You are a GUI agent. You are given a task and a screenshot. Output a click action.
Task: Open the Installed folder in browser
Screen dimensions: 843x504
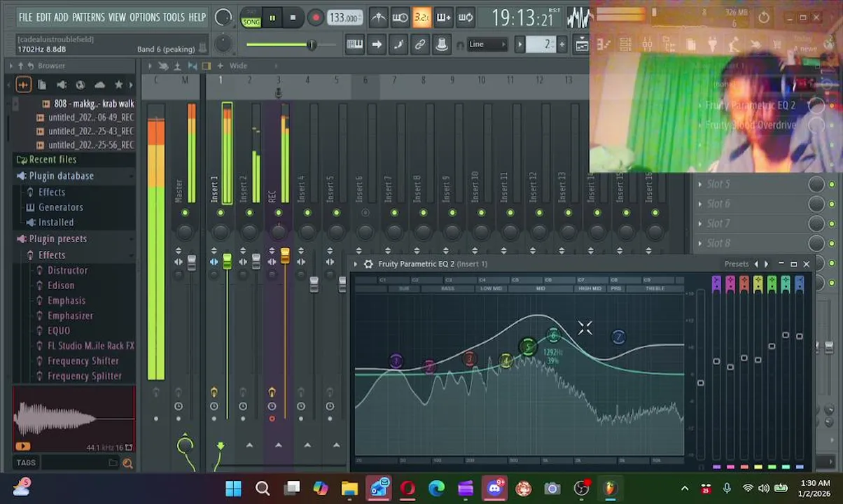coord(56,223)
